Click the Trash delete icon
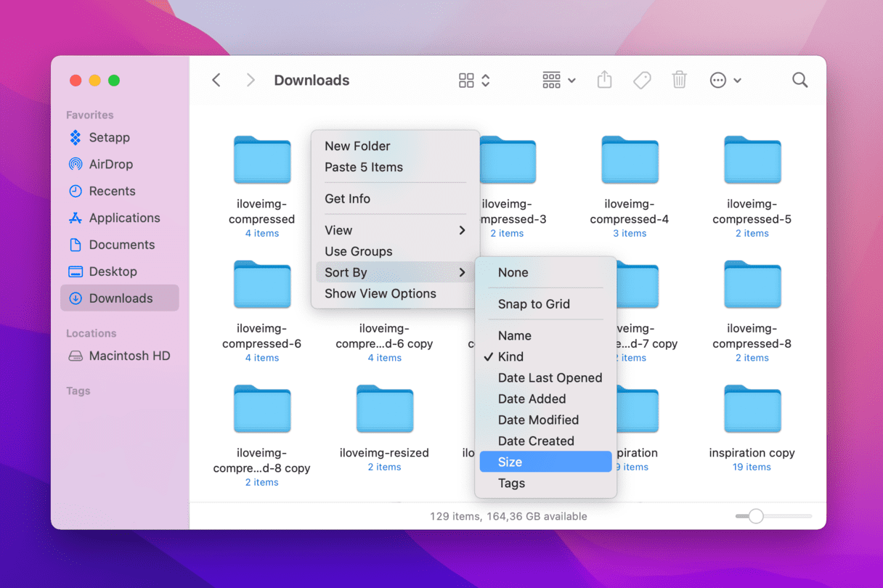Viewport: 883px width, 588px height. pos(679,81)
